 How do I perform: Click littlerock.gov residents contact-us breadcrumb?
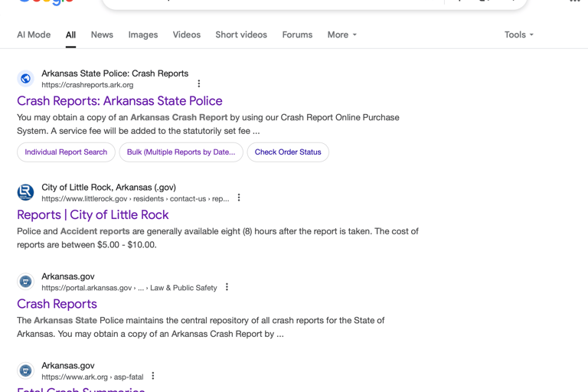(136, 199)
